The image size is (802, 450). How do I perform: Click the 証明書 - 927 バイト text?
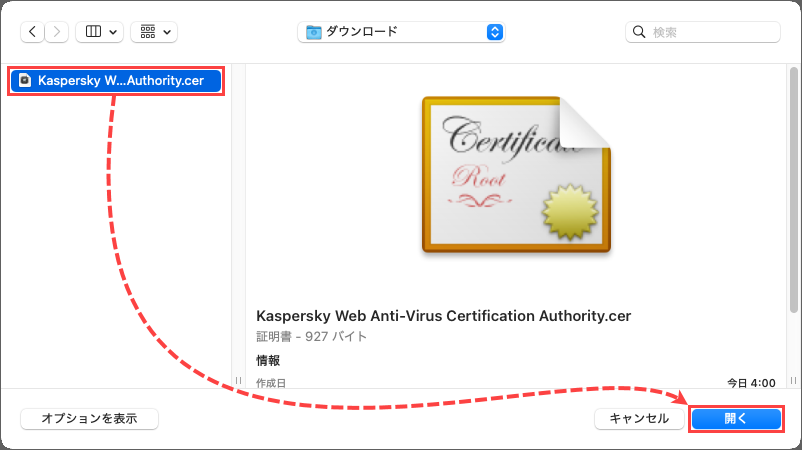click(311, 336)
